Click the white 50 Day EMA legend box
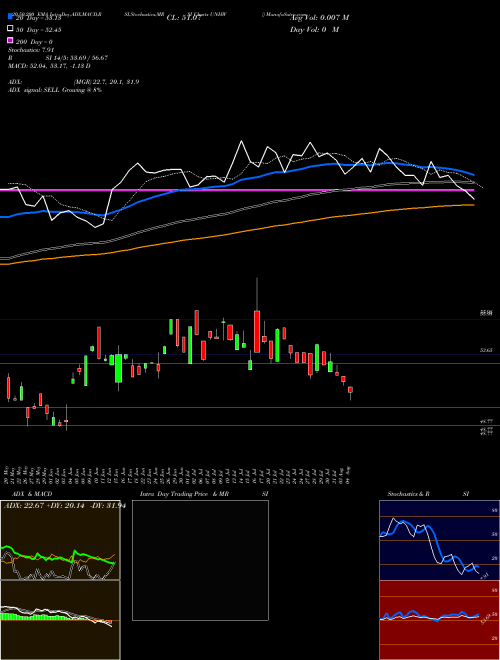 click(11, 29)
